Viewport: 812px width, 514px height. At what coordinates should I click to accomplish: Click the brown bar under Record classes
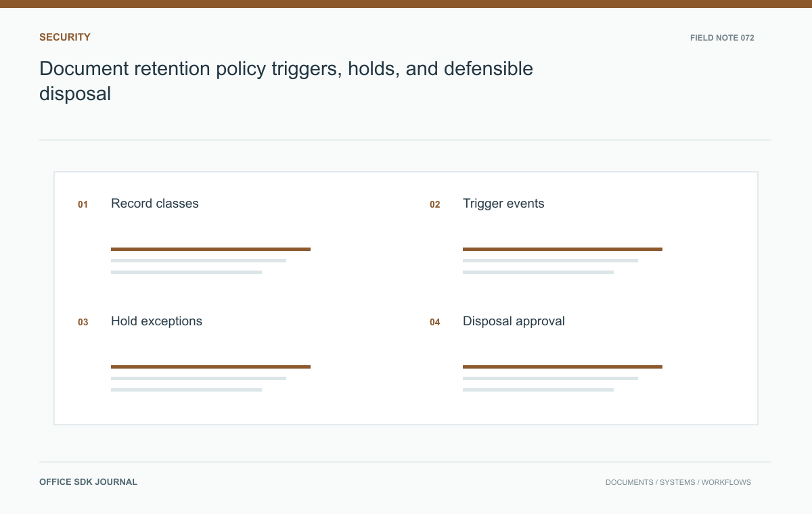(x=210, y=249)
